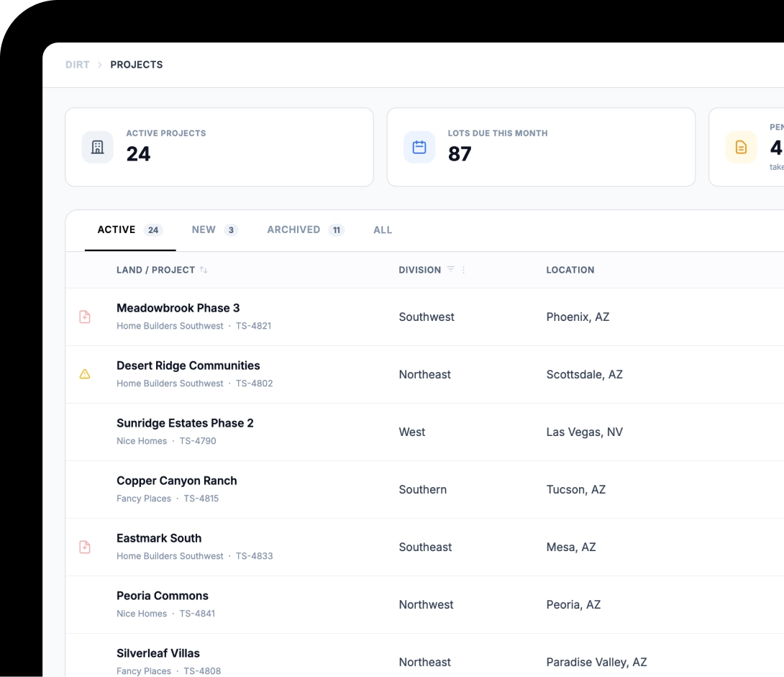Click Peoria, AZ location cell

(573, 604)
